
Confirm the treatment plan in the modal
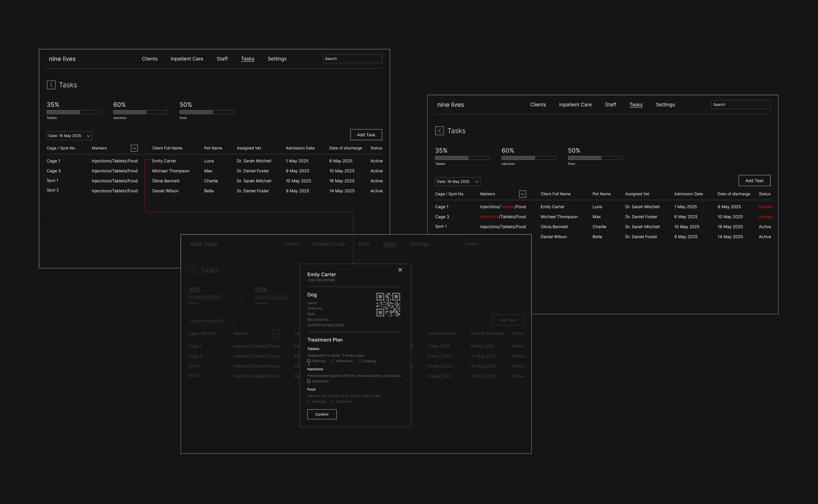322,414
